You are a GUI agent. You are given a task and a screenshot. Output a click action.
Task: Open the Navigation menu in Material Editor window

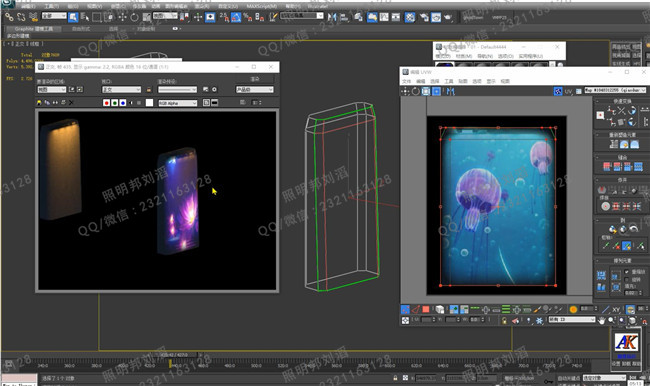(484, 56)
